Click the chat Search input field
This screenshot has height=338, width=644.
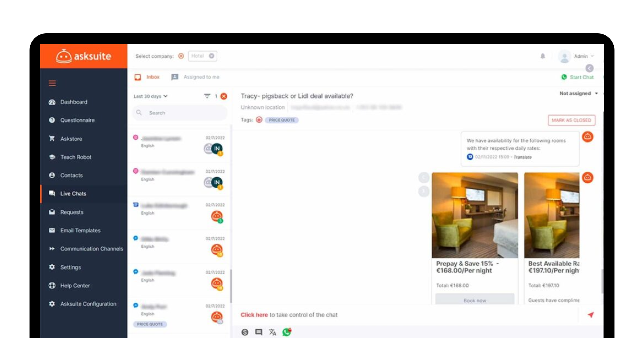click(x=180, y=113)
